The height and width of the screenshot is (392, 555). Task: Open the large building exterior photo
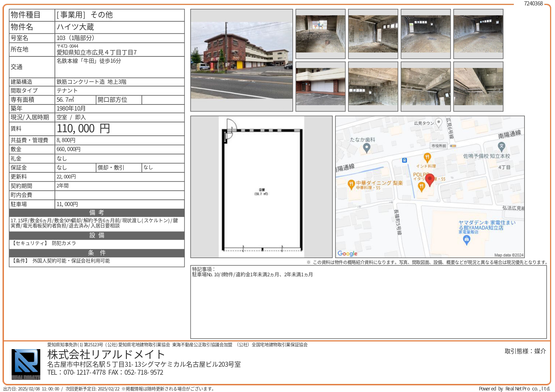(x=242, y=60)
